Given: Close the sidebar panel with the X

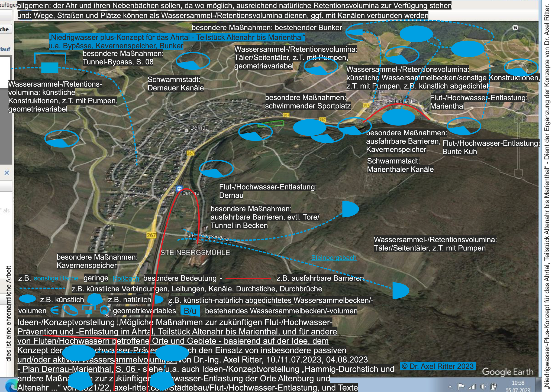Looking at the screenshot, I should 7,172.
